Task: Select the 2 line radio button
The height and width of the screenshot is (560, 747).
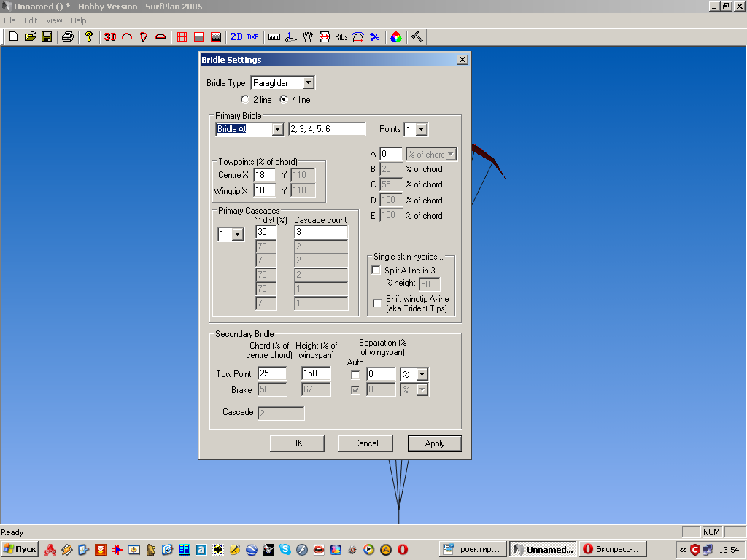Action: (x=245, y=99)
